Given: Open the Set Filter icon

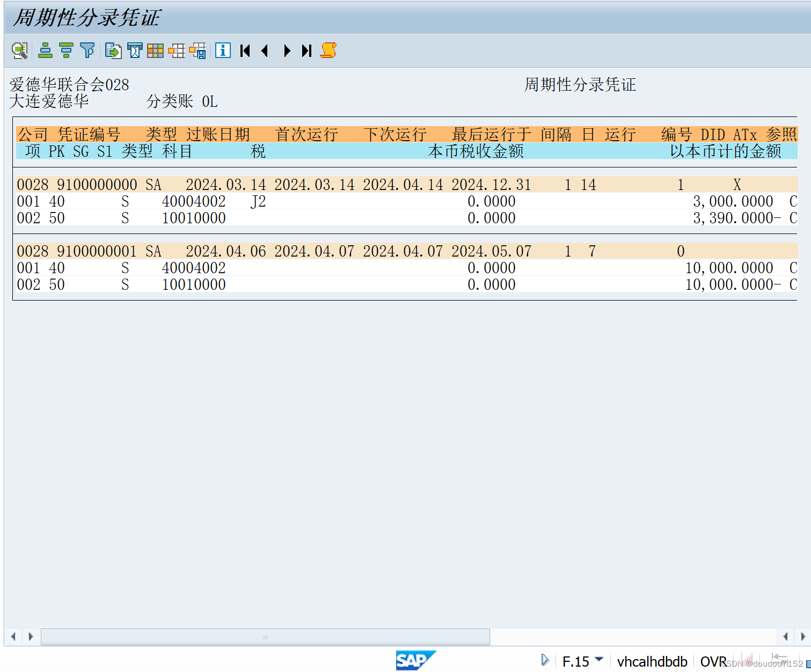Looking at the screenshot, I should (x=87, y=50).
